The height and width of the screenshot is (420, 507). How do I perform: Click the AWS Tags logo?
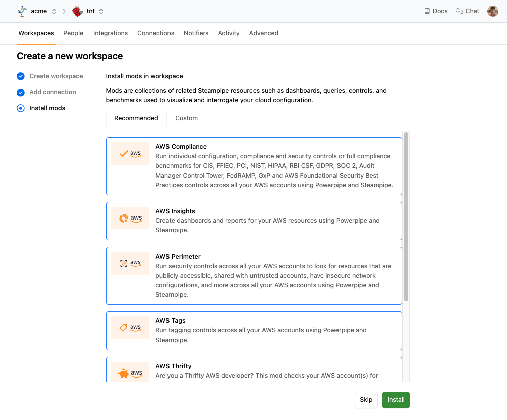click(130, 327)
